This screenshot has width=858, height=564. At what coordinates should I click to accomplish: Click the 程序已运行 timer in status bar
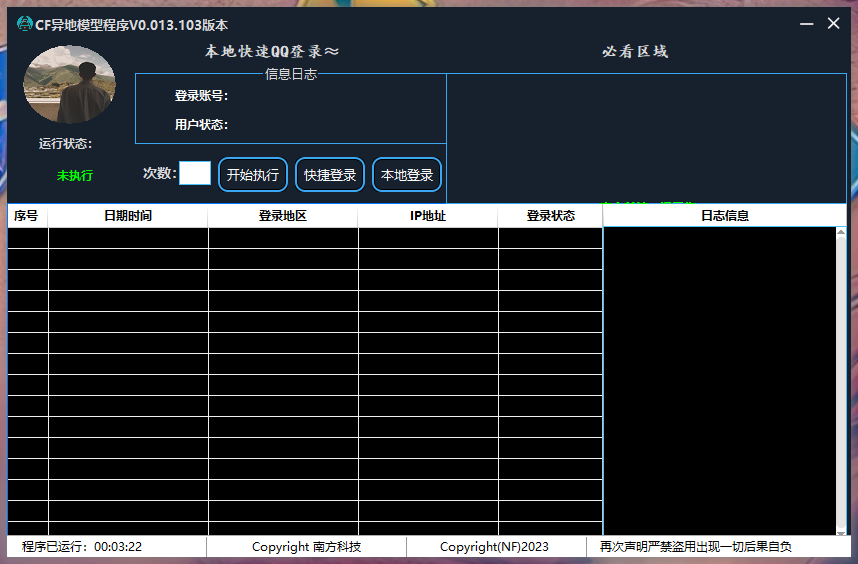82,547
